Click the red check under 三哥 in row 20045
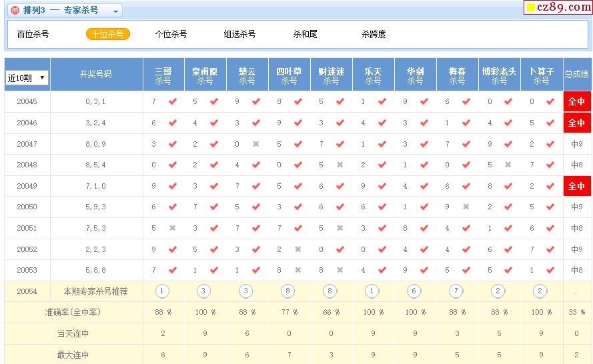593x364 pixels. tap(173, 101)
